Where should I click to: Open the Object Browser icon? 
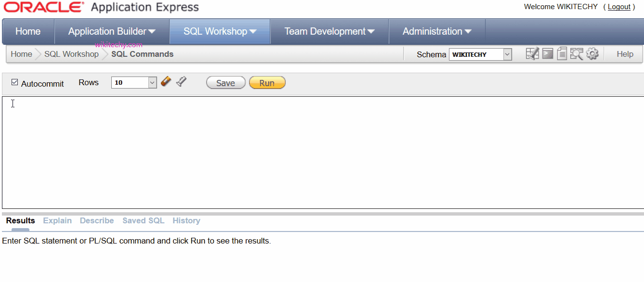click(532, 54)
